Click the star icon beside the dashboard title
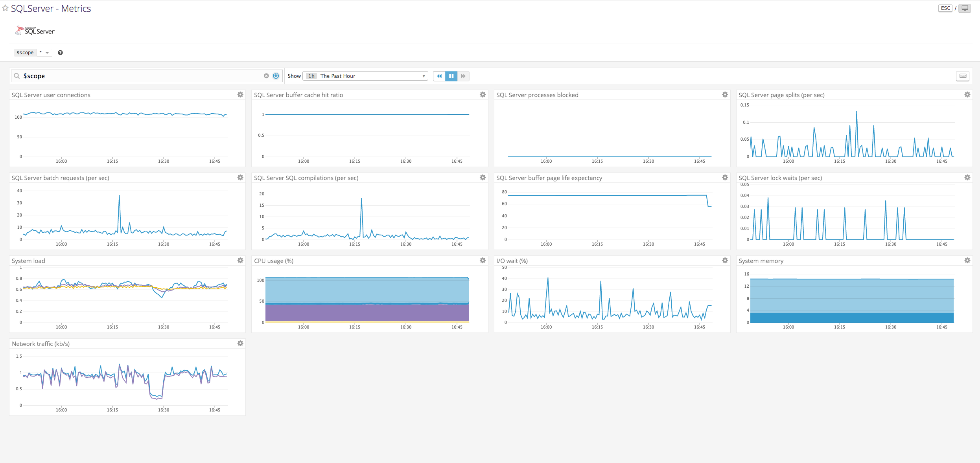 tap(5, 8)
